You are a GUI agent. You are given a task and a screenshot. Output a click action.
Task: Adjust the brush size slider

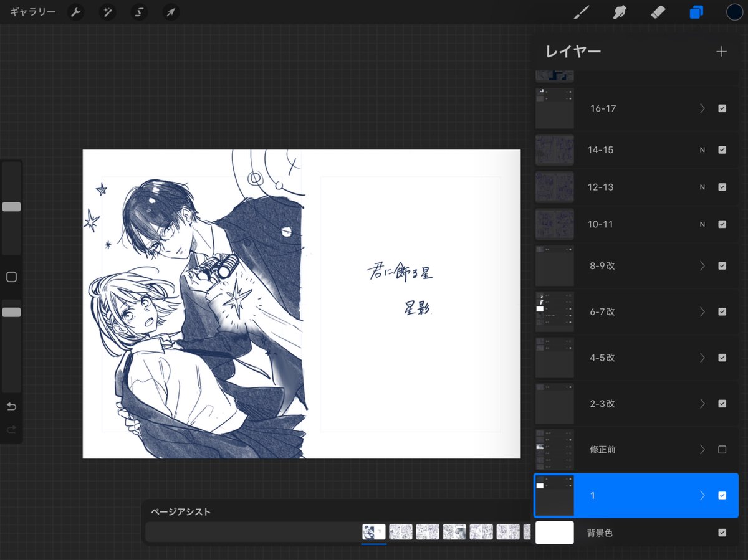(11, 206)
